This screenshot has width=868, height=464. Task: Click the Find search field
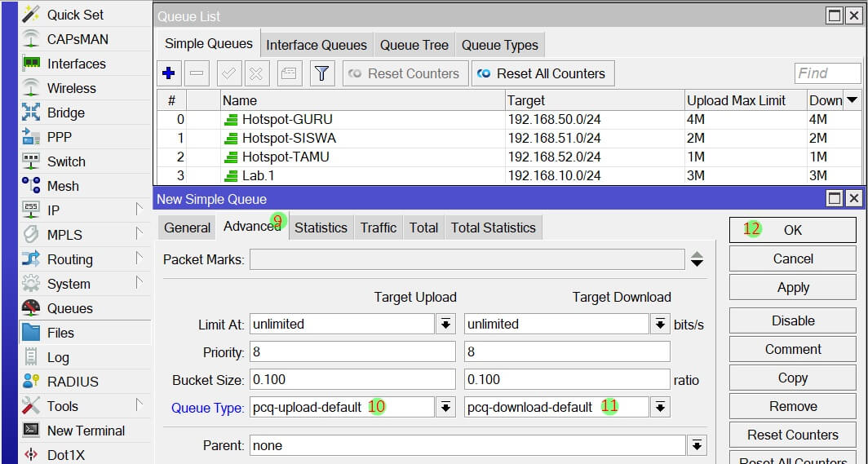pyautogui.click(x=826, y=73)
